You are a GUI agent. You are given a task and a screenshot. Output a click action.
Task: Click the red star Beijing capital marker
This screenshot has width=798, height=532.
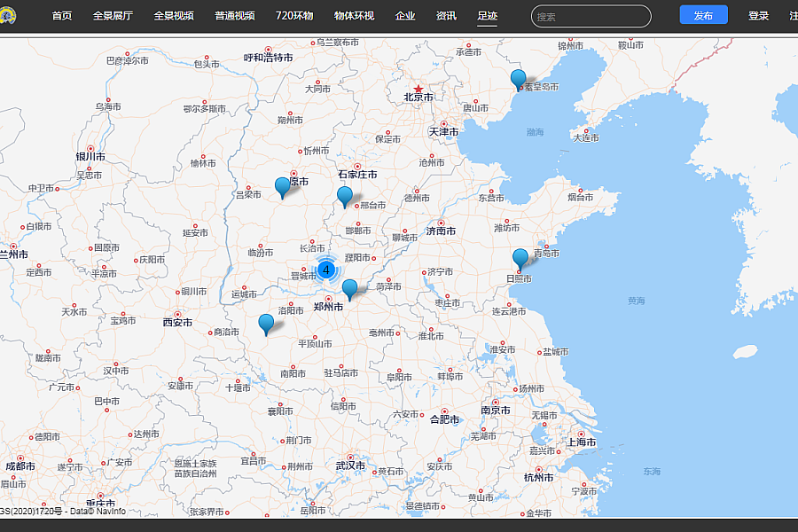tap(419, 89)
